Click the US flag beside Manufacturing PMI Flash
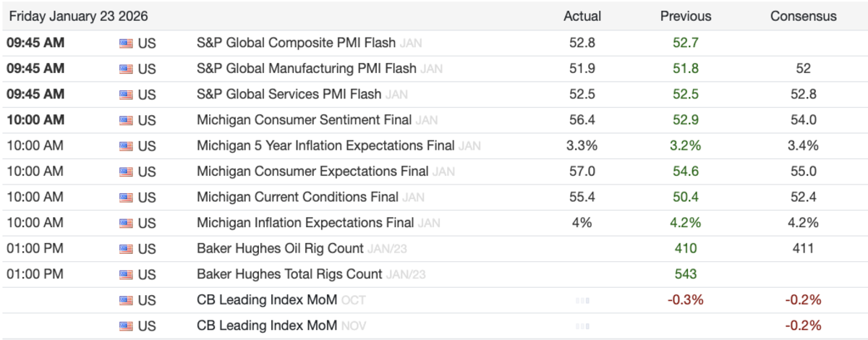Screen dimensions: 868x340 126,69
